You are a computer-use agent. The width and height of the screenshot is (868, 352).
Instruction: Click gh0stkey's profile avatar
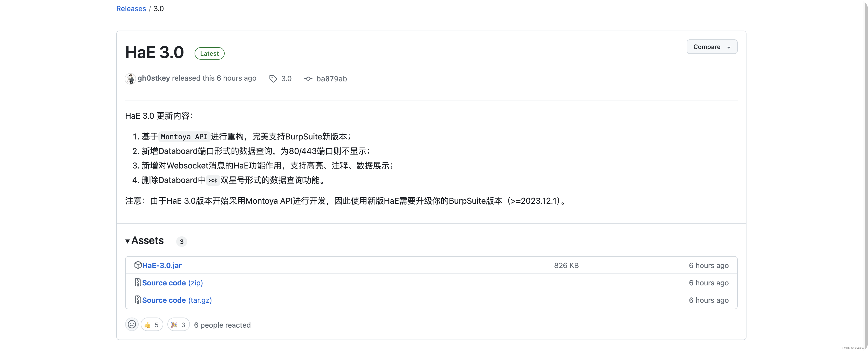click(x=130, y=78)
